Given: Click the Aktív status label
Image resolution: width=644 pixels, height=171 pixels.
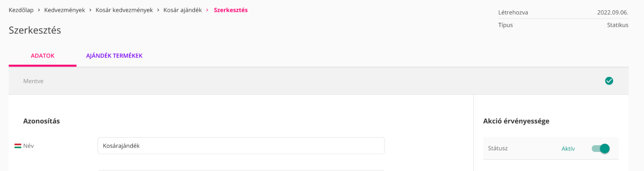Looking at the screenshot, I should pos(568,149).
